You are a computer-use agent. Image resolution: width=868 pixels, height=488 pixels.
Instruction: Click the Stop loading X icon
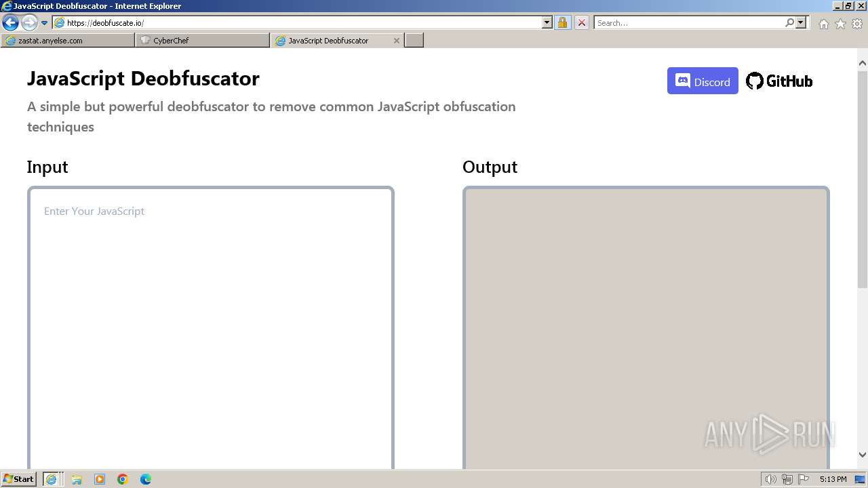(581, 23)
